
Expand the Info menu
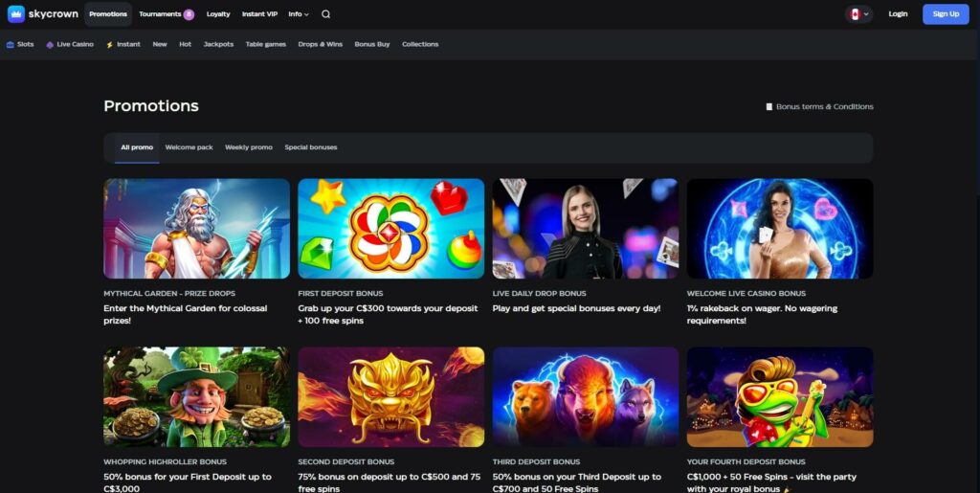299,13
